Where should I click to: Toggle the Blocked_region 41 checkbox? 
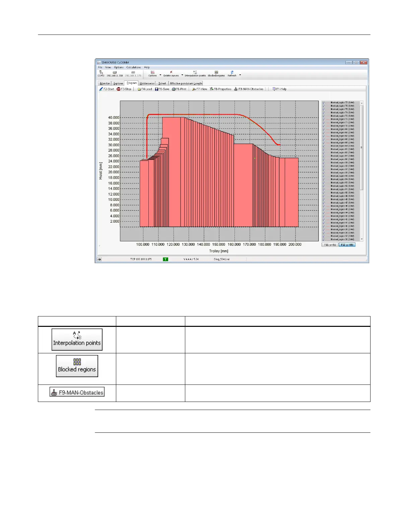pos(324,223)
